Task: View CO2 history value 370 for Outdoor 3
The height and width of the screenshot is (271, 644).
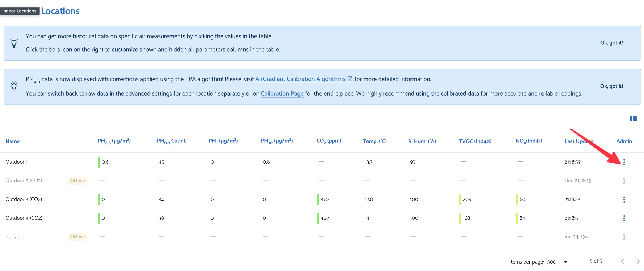Action: coord(324,199)
